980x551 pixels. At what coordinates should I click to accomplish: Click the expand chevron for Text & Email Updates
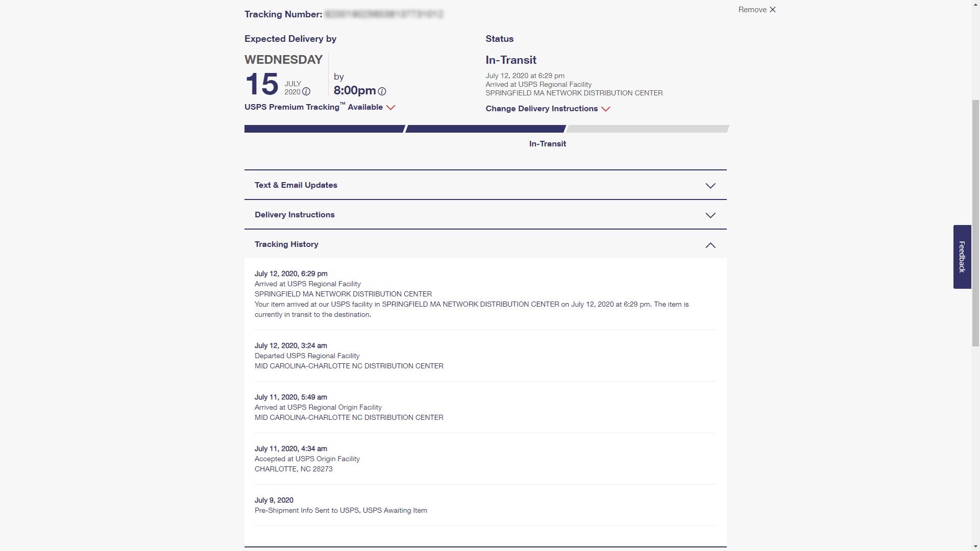[710, 186]
